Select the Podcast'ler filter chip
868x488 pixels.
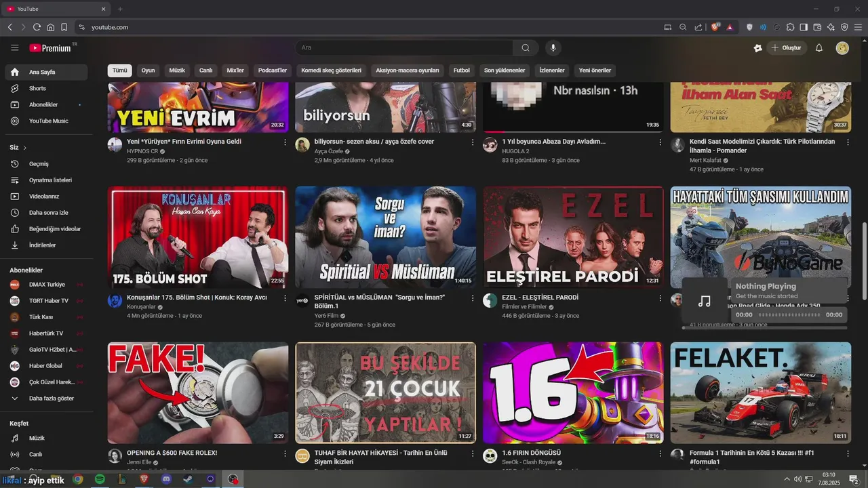tap(273, 70)
